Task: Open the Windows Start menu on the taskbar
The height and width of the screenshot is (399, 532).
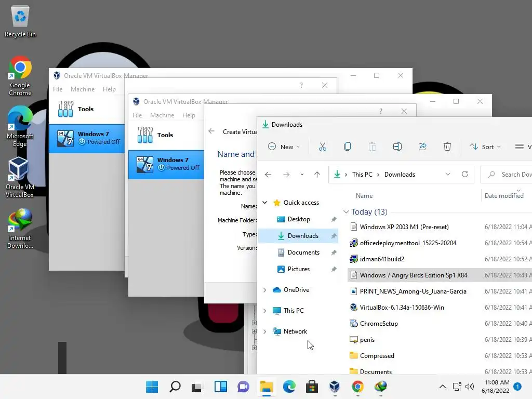Action: (152, 387)
